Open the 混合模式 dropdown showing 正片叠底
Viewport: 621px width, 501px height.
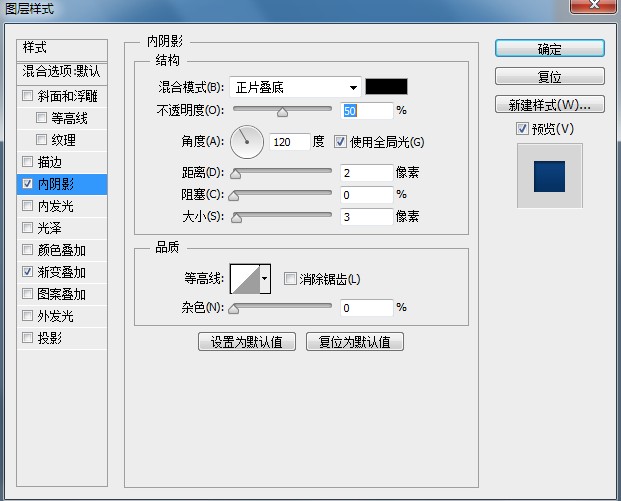click(x=295, y=87)
